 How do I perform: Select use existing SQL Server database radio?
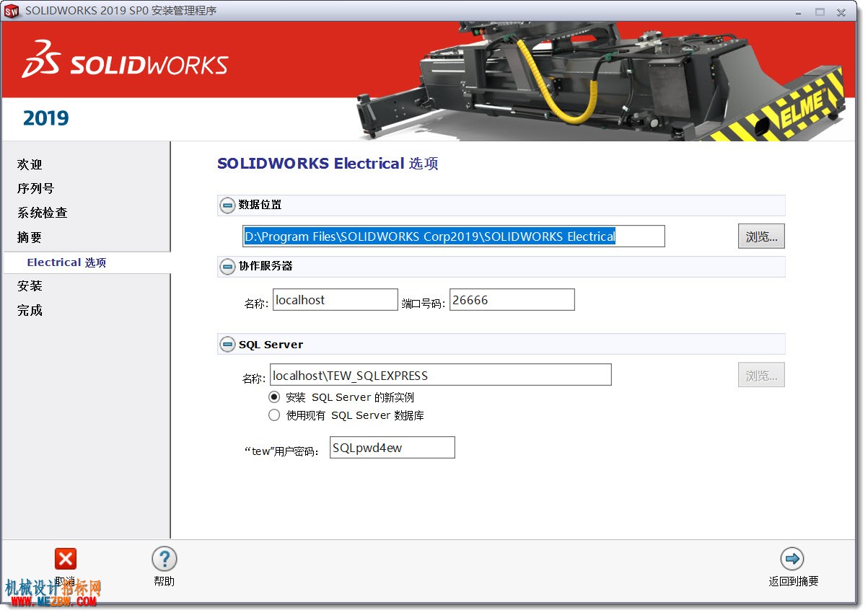pyautogui.click(x=274, y=415)
